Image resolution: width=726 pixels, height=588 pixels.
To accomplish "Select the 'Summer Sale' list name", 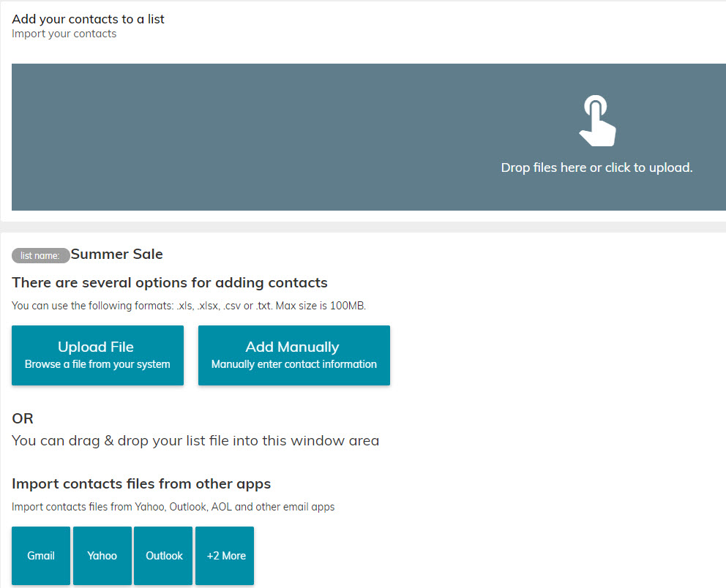I will pos(117,255).
